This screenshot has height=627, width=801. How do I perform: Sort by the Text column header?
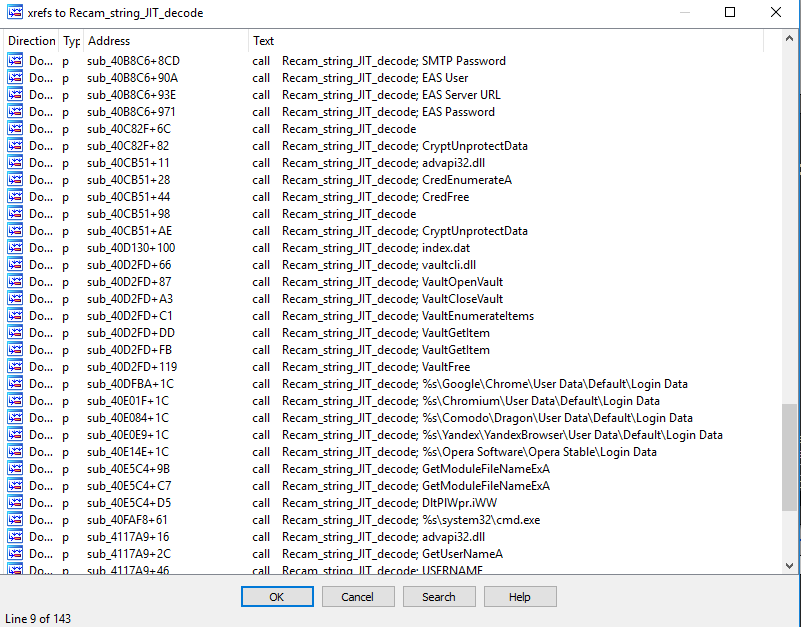(506, 41)
